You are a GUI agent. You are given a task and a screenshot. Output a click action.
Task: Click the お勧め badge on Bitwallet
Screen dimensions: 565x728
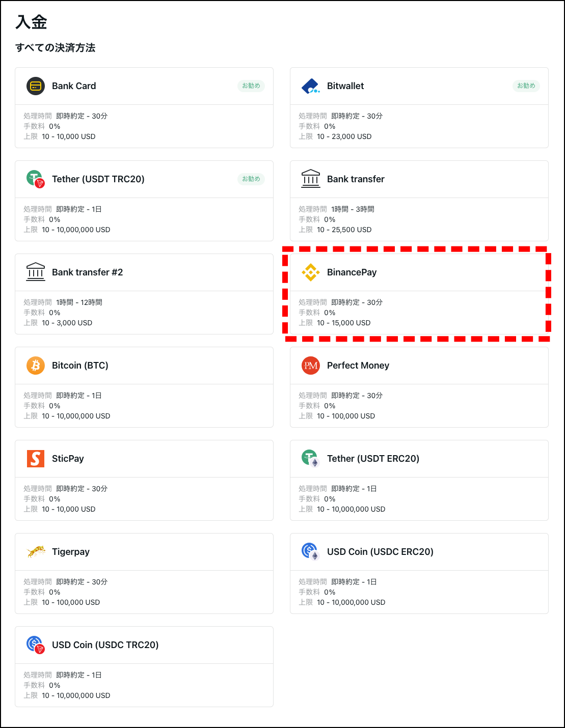coord(526,86)
